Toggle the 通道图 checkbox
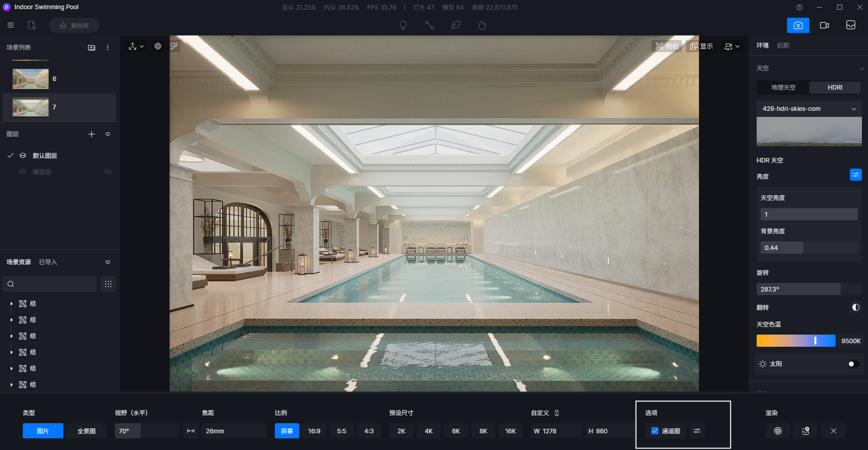The image size is (868, 450). click(655, 431)
